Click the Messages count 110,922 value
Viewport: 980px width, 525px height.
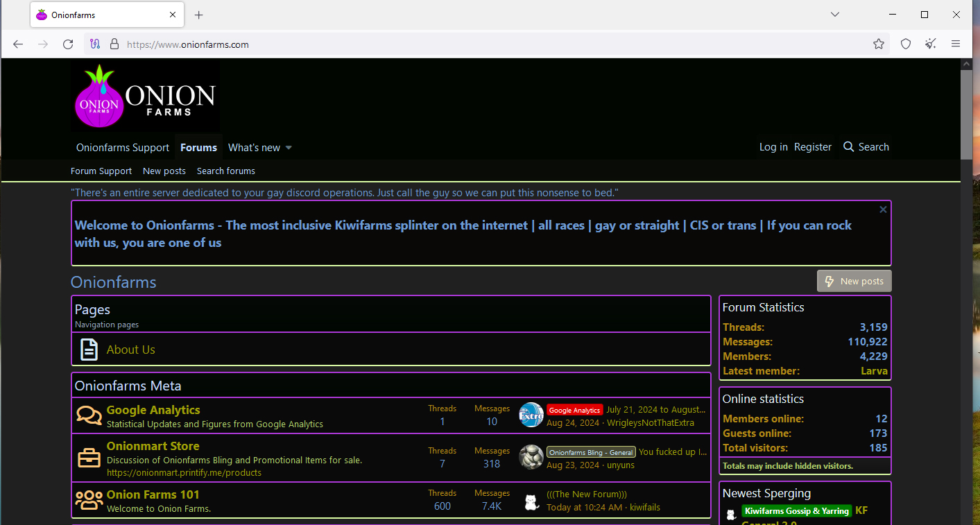pyautogui.click(x=868, y=342)
